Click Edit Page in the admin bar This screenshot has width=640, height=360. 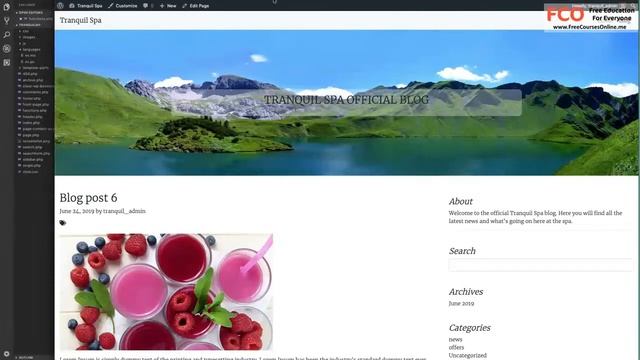point(196,6)
